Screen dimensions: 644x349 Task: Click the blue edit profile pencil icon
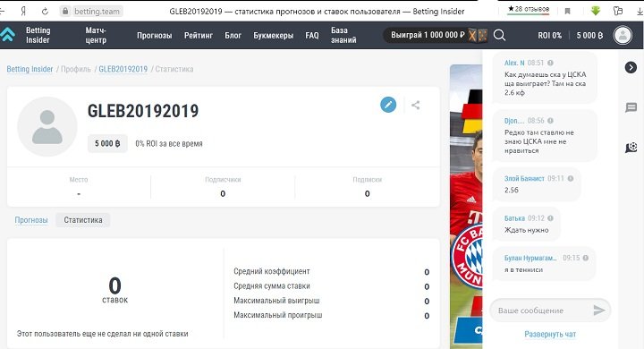pyautogui.click(x=388, y=105)
